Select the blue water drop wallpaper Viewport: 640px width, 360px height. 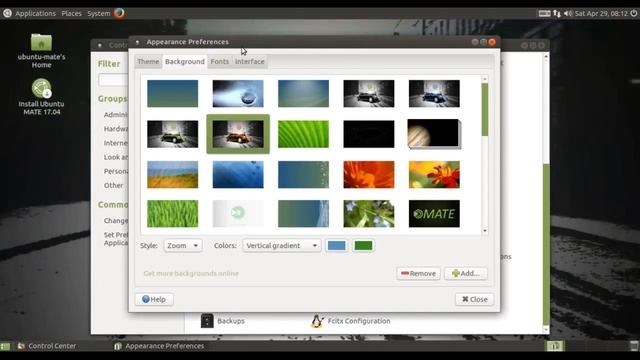[238, 93]
